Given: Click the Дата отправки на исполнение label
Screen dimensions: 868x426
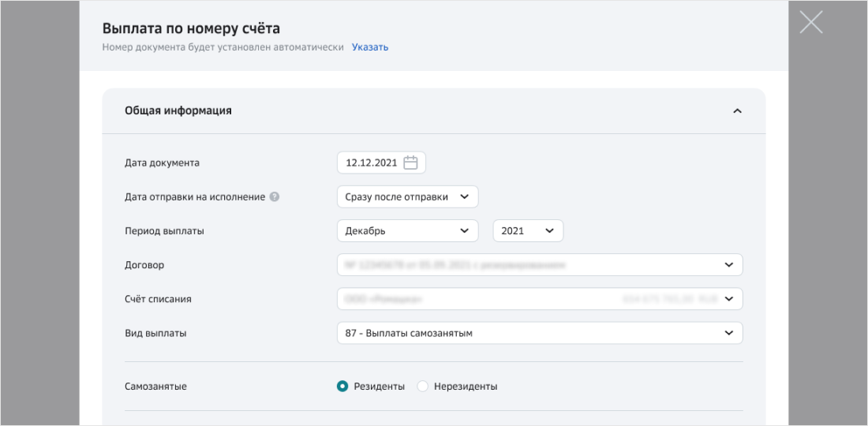Looking at the screenshot, I should coord(193,196).
